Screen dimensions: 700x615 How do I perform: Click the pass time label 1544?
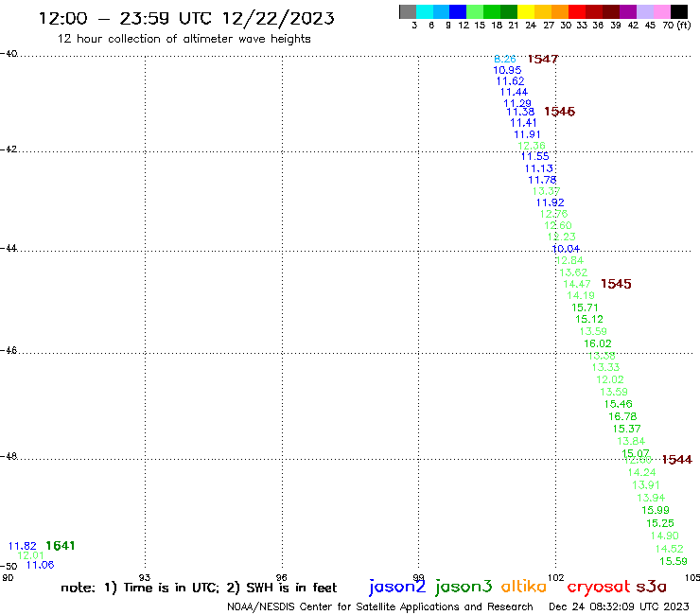(676, 460)
